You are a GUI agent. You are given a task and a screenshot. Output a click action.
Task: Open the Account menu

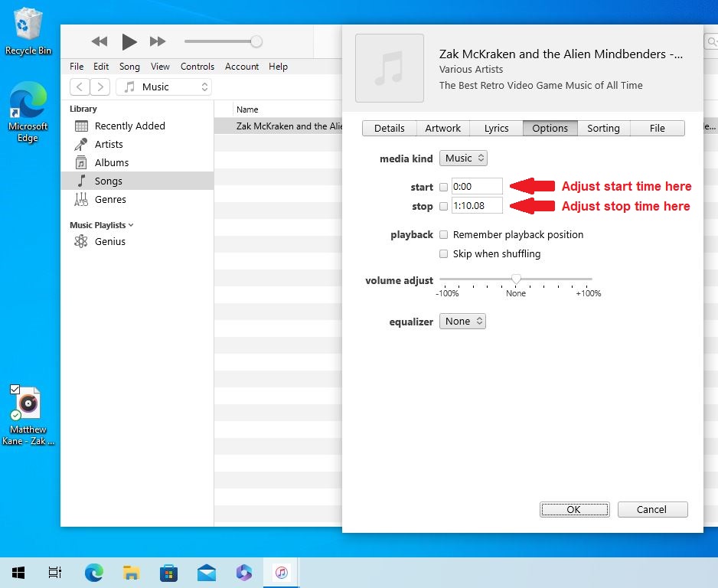[242, 67]
